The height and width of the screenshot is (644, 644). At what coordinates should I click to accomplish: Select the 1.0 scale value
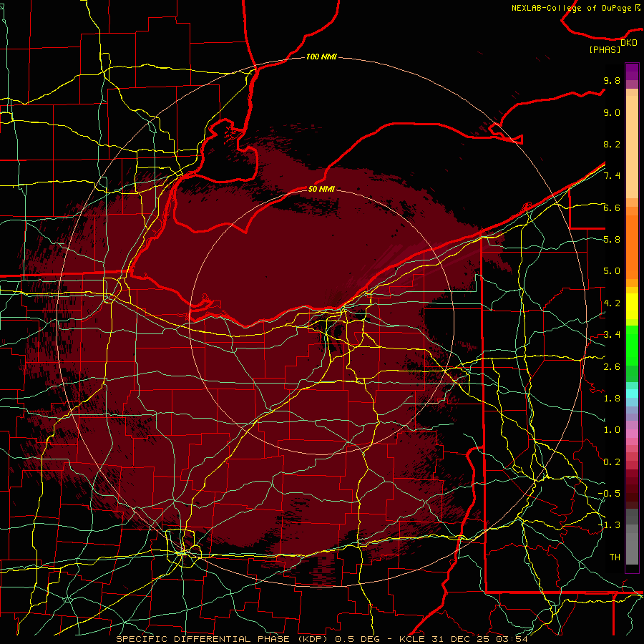(x=612, y=430)
